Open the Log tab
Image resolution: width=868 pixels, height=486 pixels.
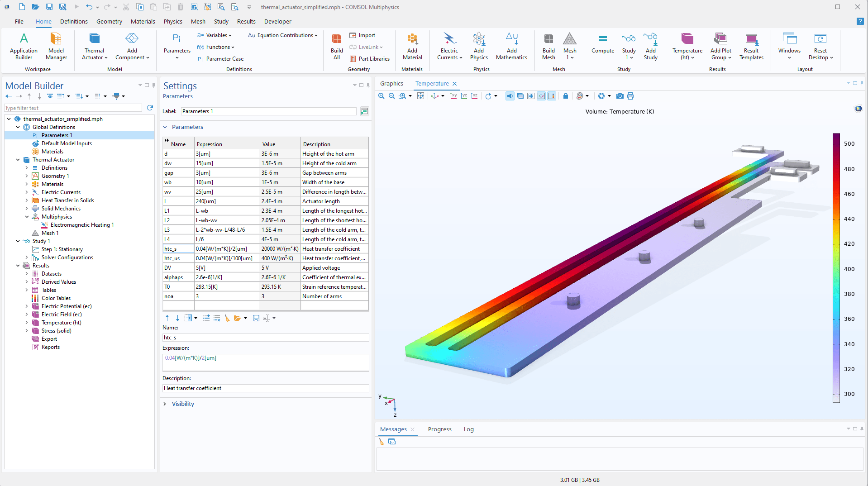(468, 429)
